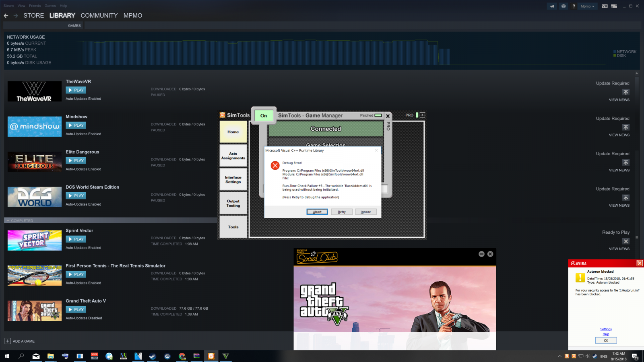Open the Games menu
The width and height of the screenshot is (644, 362).
[x=50, y=6]
